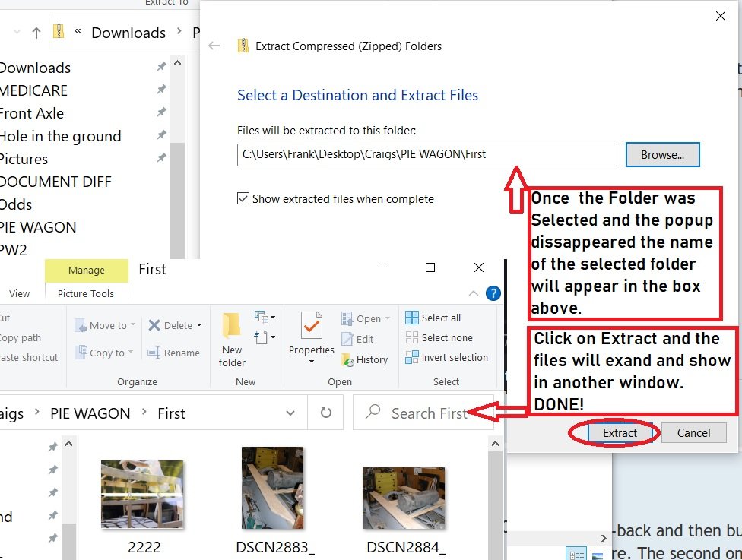This screenshot has height=560, width=742.
Task: Click Select none in ribbon
Action: tap(412, 337)
